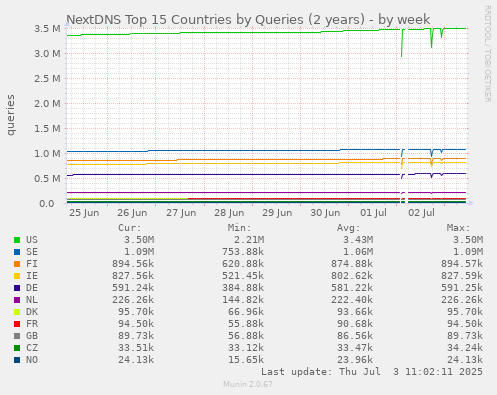Click DE average value 581.22k

[x=352, y=288]
